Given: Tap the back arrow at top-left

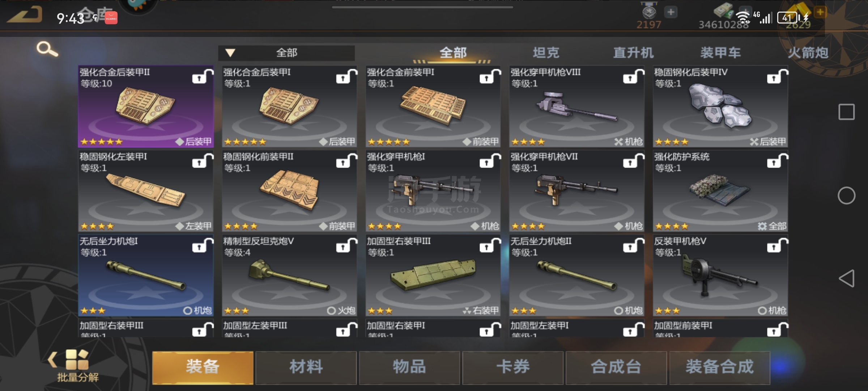Looking at the screenshot, I should (25, 15).
